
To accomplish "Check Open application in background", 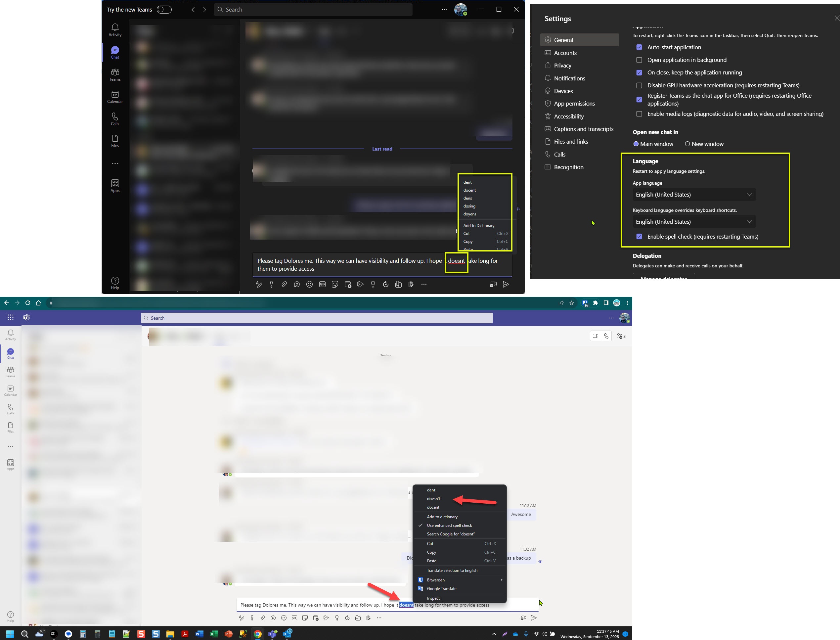I will pos(639,60).
